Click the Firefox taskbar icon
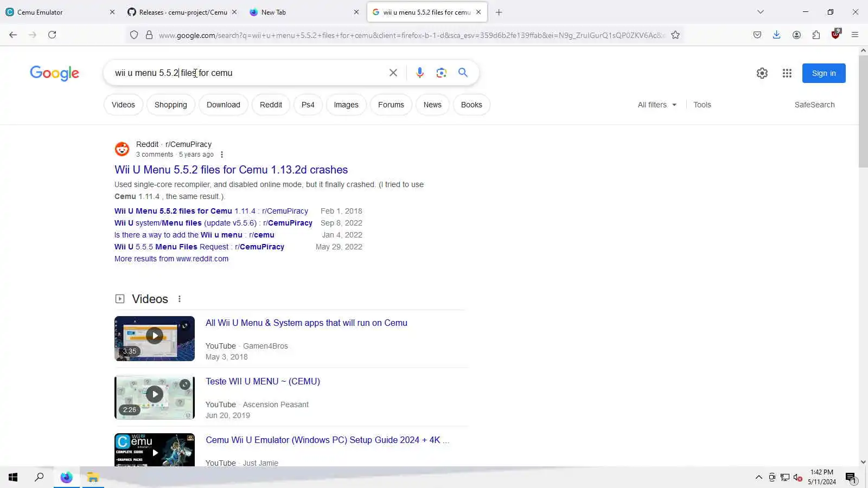This screenshot has width=868, height=488. [67, 477]
